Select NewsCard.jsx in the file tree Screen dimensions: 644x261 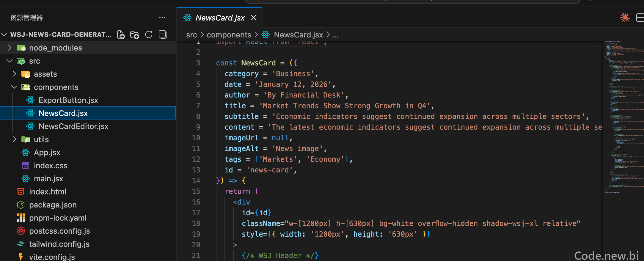coord(88,113)
